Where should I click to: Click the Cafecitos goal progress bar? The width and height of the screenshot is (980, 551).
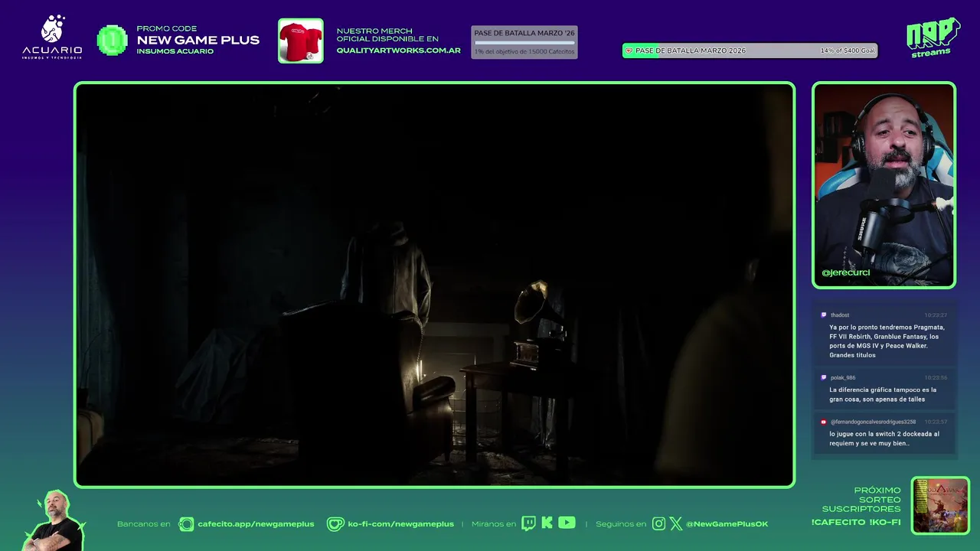pos(524,43)
